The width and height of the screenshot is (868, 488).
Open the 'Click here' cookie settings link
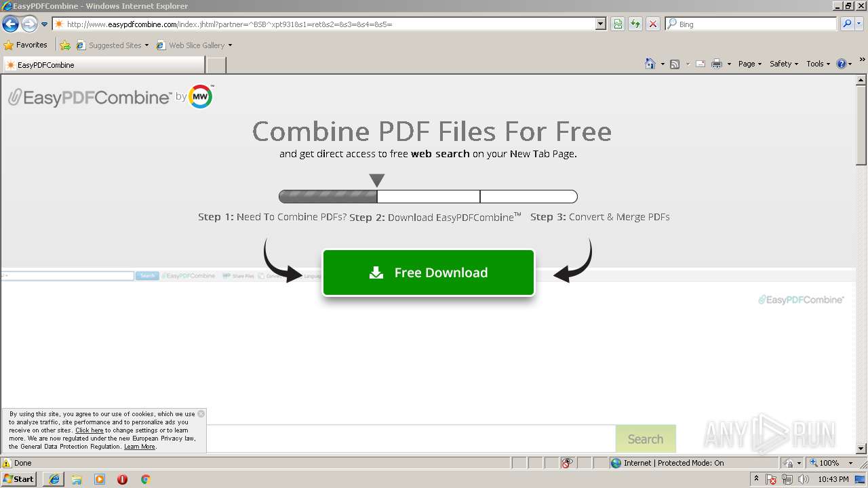(x=90, y=430)
